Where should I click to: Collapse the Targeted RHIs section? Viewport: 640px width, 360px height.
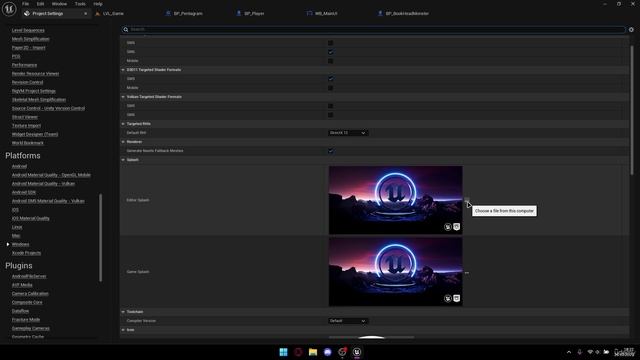(x=123, y=124)
